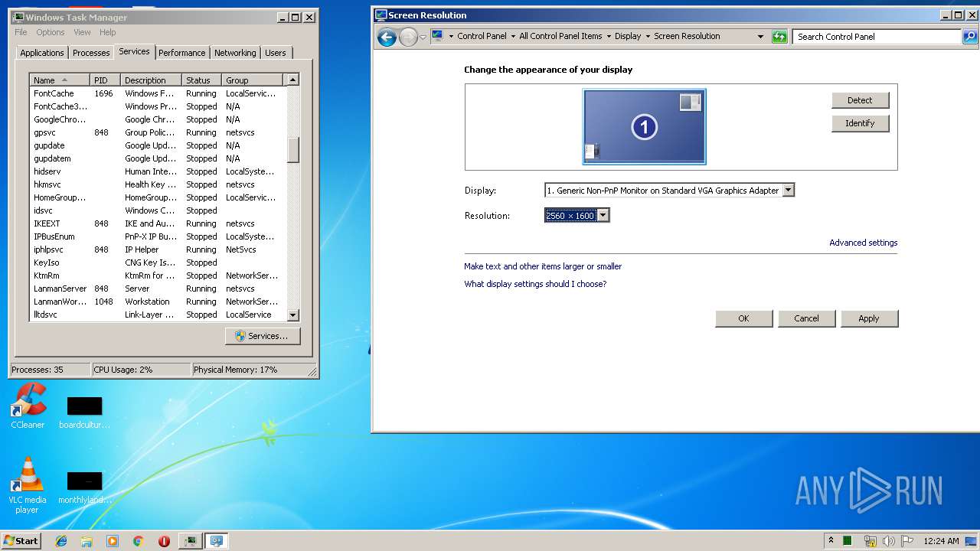The image size is (980, 551).
Task: Expand the arrow after Display breadcrumb
Action: 648,36
